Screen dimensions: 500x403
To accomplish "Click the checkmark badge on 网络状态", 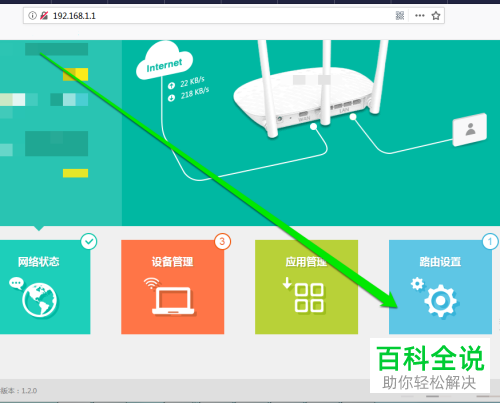I will pos(89,241).
